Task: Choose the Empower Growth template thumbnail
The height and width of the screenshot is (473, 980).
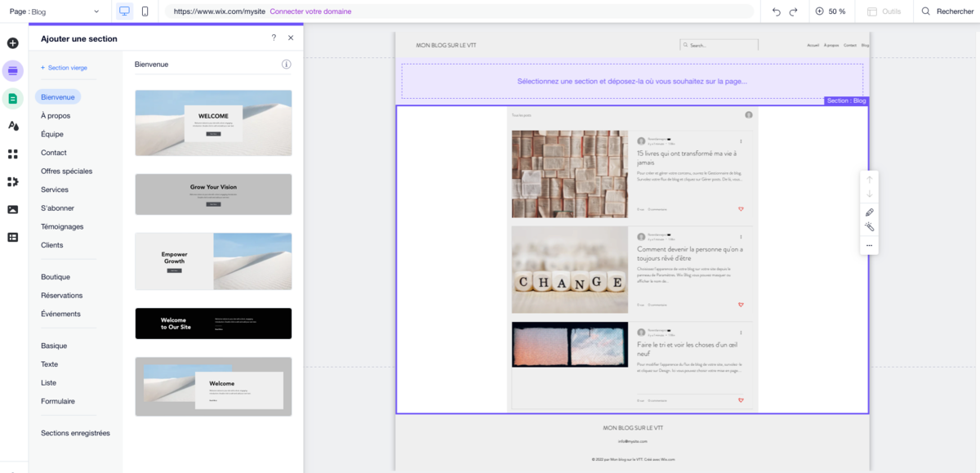Action: click(213, 261)
